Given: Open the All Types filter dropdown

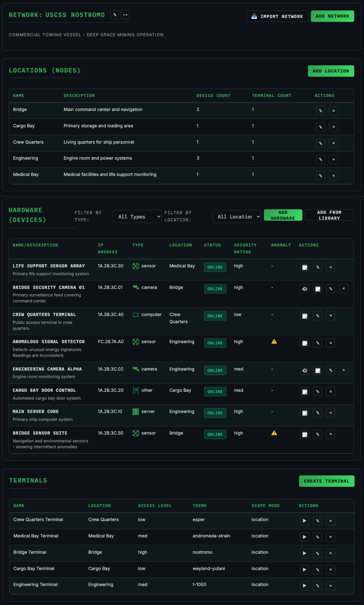Looking at the screenshot, I should pos(137,216).
